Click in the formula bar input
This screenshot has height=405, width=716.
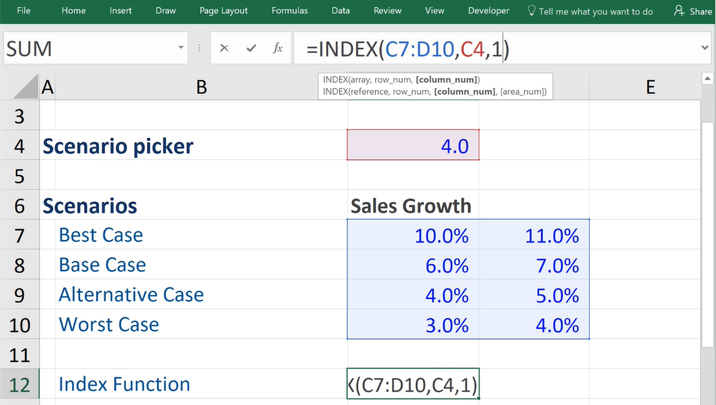pos(600,48)
